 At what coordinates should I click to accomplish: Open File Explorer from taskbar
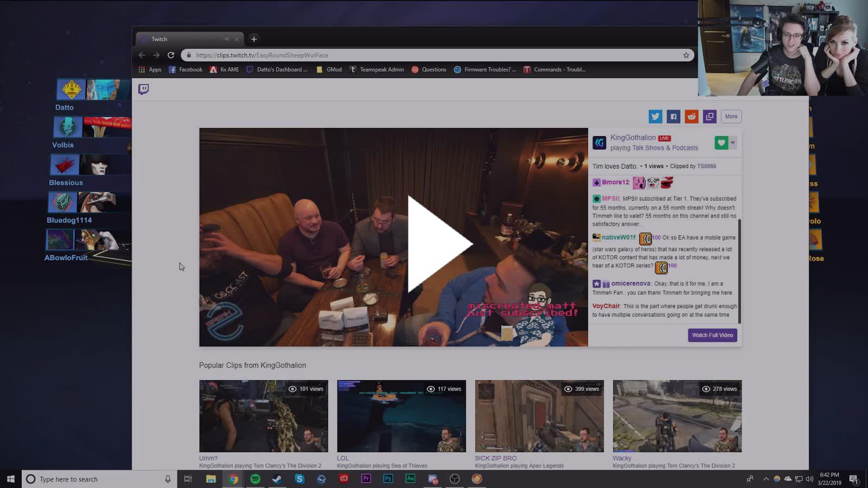point(211,479)
